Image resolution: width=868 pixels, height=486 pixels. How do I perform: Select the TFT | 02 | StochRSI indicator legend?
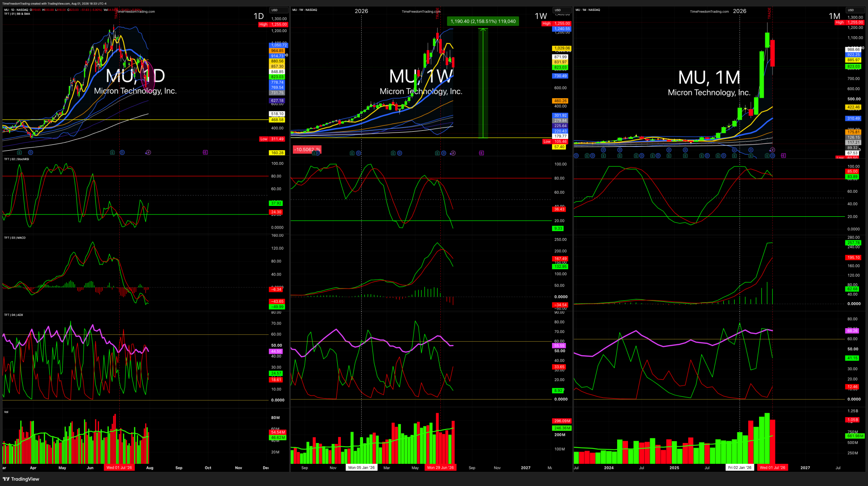(x=17, y=159)
